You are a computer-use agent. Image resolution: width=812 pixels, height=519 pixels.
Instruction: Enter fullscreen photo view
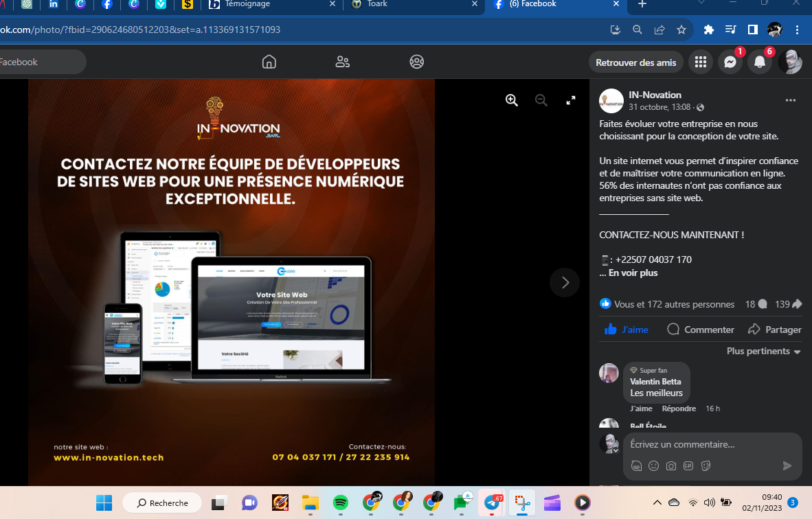(x=570, y=100)
